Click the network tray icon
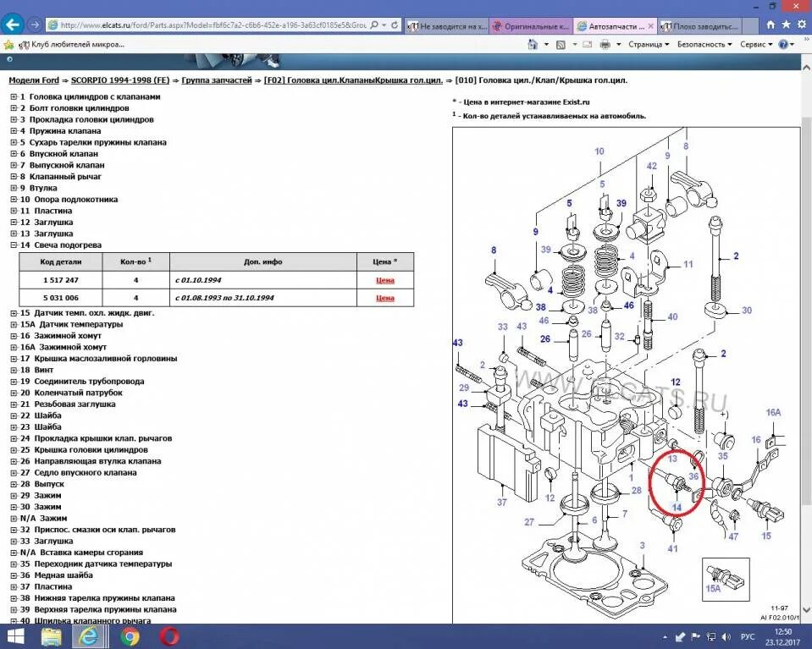Viewport: 812px width, 649px height. [x=711, y=636]
